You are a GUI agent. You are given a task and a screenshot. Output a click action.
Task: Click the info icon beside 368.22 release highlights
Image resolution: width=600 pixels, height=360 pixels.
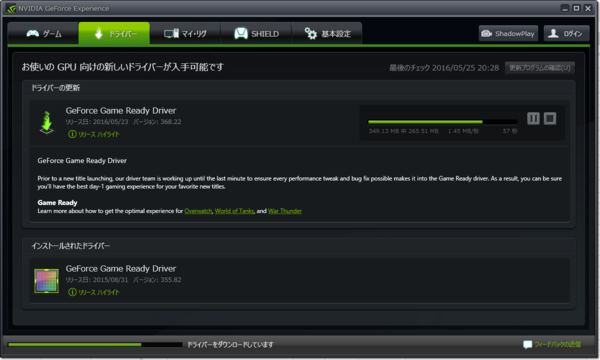click(72, 134)
